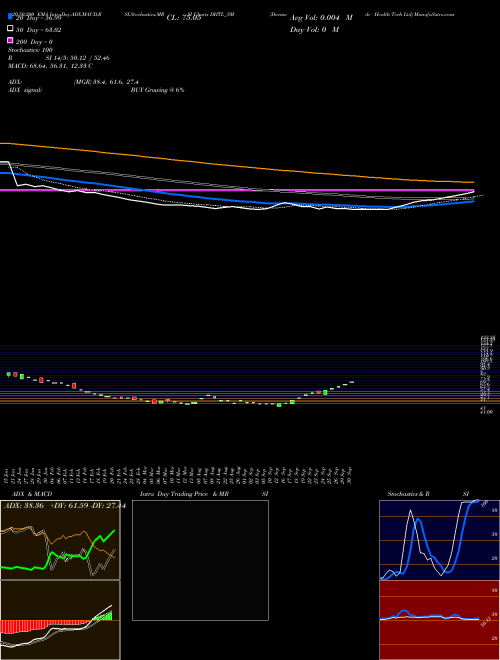500x660 pixels.
Task: Open the red RSI chart panel
Action: coord(439,620)
